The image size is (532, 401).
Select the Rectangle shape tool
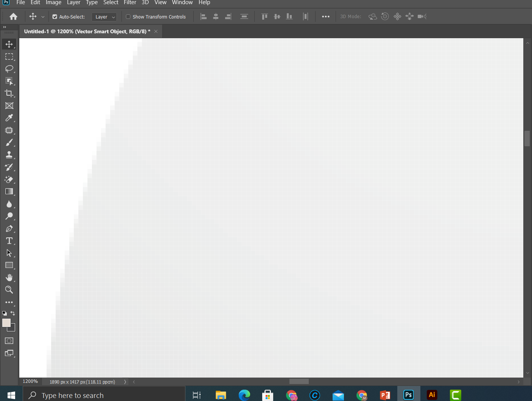9,265
